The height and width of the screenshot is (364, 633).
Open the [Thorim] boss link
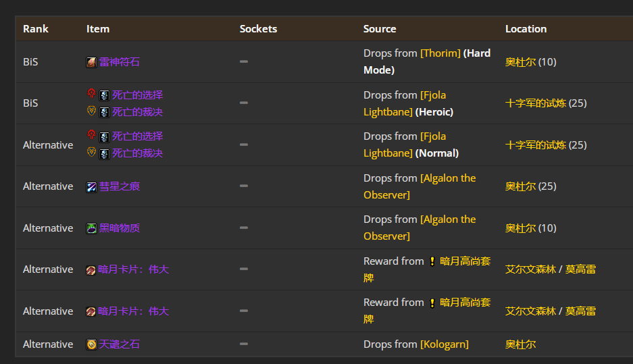point(440,53)
